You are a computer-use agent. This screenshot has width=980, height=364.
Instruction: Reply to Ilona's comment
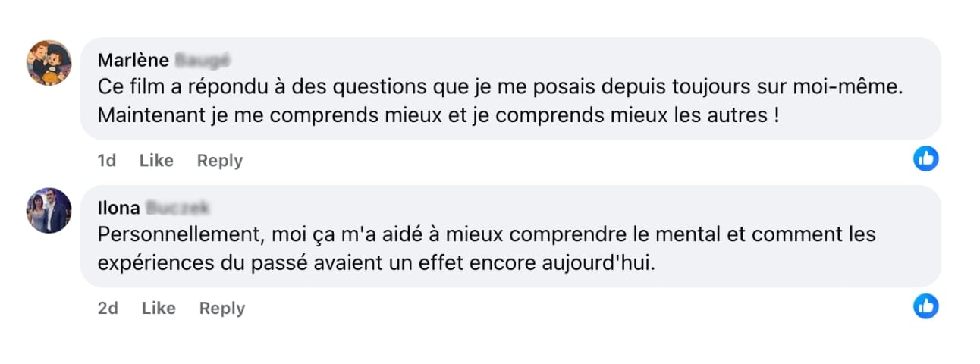222,309
